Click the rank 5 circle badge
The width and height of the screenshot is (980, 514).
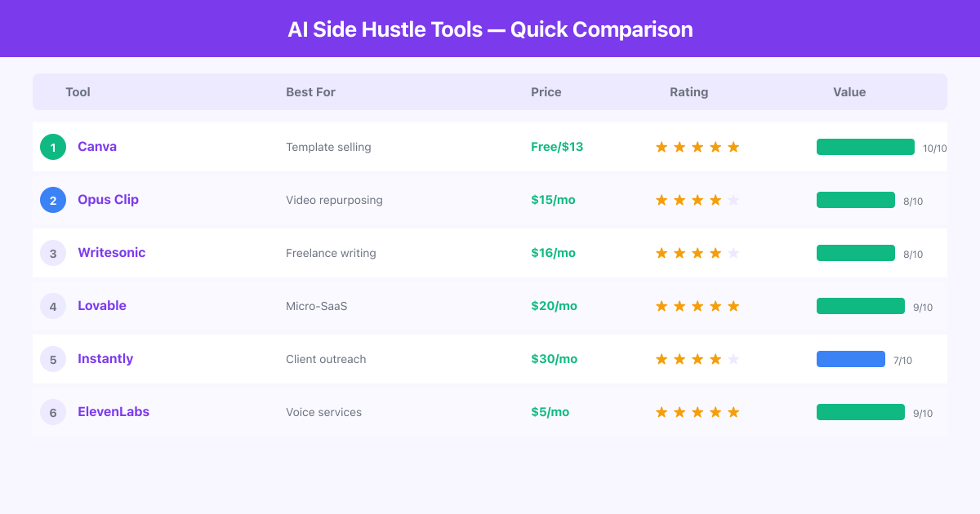pos(53,359)
